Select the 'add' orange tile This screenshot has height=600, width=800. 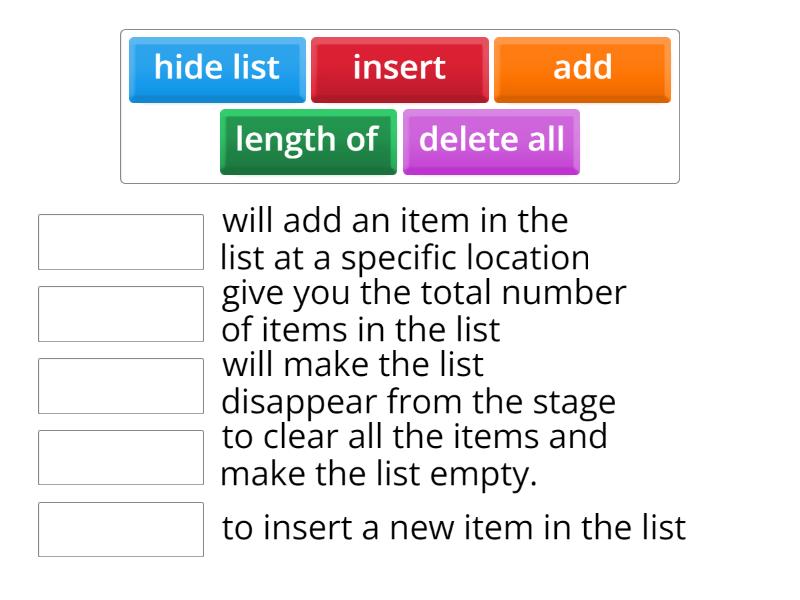[581, 68]
